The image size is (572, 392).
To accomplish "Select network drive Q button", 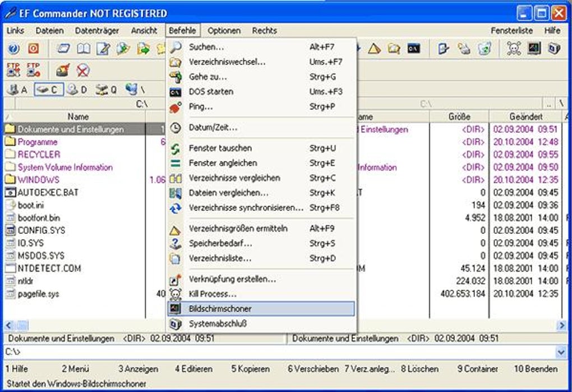I will coord(106,90).
